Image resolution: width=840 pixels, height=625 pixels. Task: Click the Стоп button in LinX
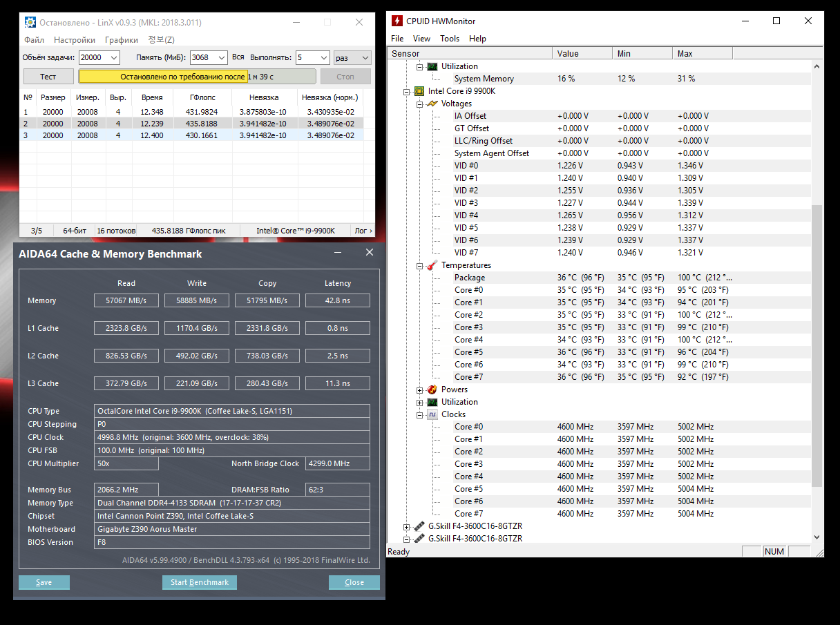[x=345, y=77]
